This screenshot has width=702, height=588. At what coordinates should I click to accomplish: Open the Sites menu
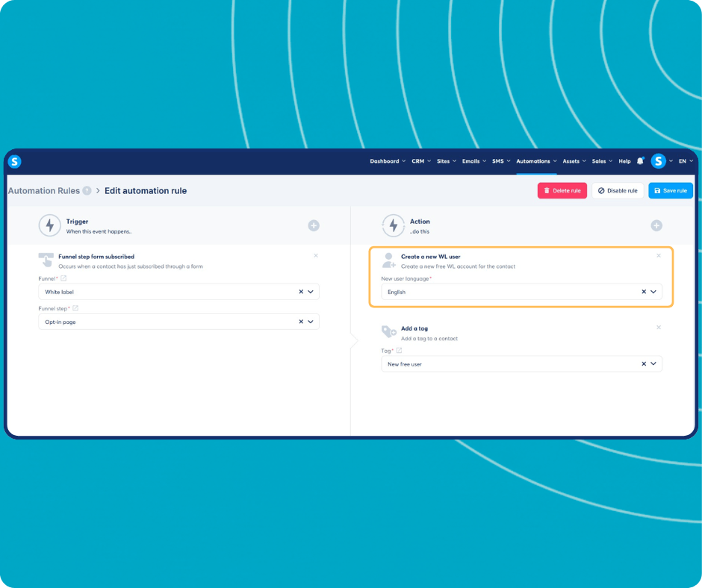(447, 161)
